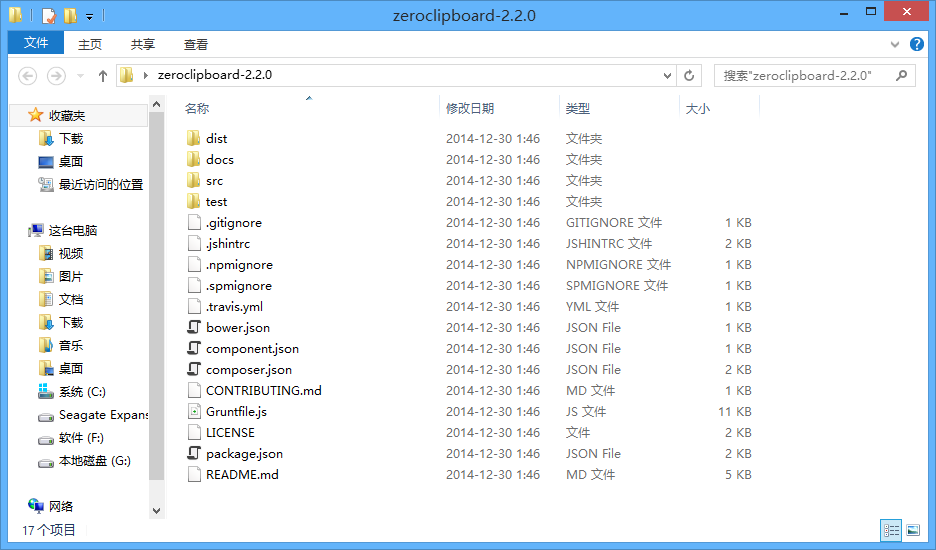Select the Gruntfile.js script icon
Image resolution: width=936 pixels, height=550 pixels.
(x=194, y=411)
